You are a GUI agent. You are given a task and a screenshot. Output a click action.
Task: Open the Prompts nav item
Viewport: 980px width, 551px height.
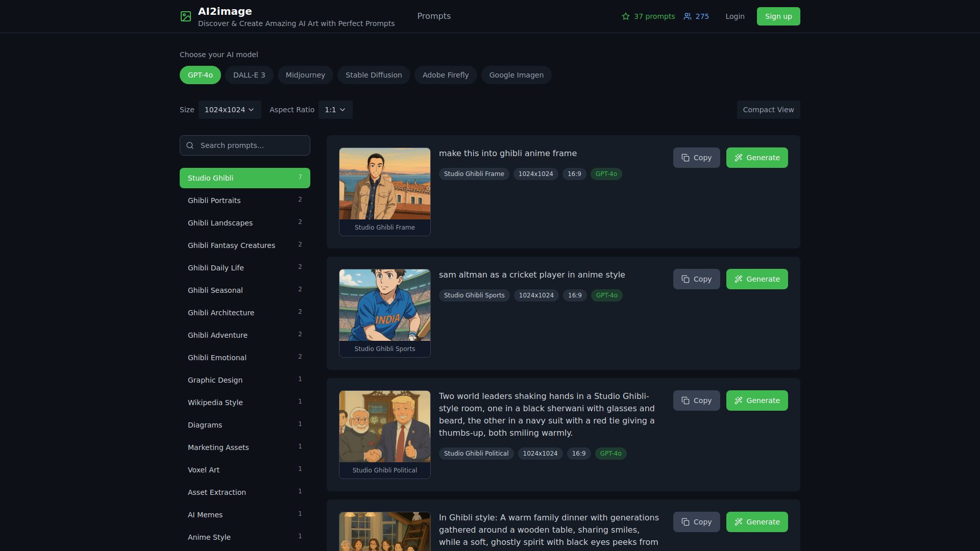tap(434, 16)
